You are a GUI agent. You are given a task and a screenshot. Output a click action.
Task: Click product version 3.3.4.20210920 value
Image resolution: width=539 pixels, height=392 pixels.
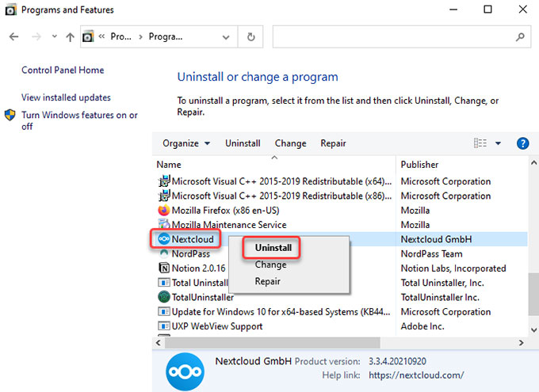pyautogui.click(x=397, y=361)
